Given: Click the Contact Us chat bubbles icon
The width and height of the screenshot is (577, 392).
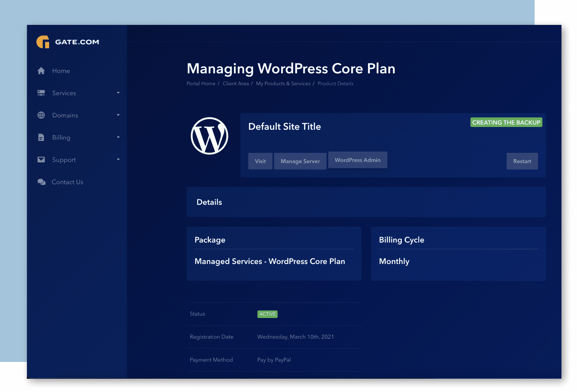Looking at the screenshot, I should [x=41, y=182].
